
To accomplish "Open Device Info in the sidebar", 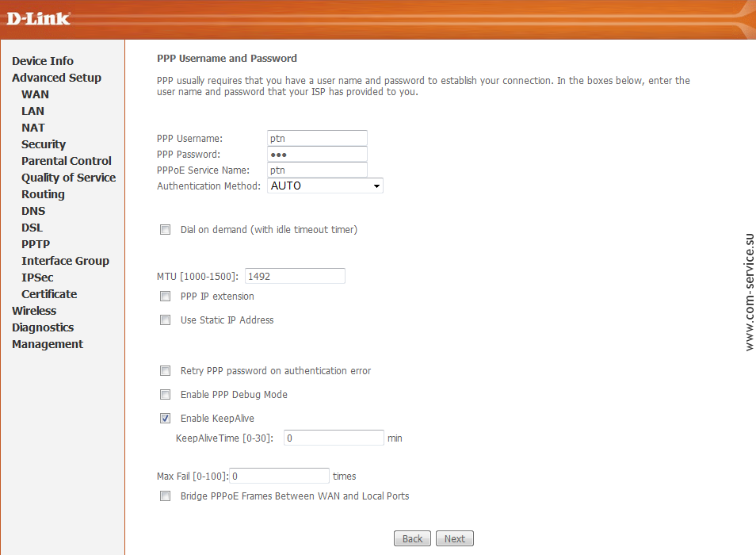I will coord(43,61).
